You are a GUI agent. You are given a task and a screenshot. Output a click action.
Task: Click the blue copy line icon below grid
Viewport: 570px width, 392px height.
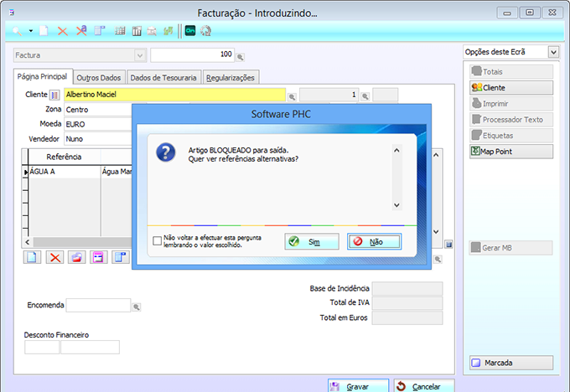[x=121, y=257]
